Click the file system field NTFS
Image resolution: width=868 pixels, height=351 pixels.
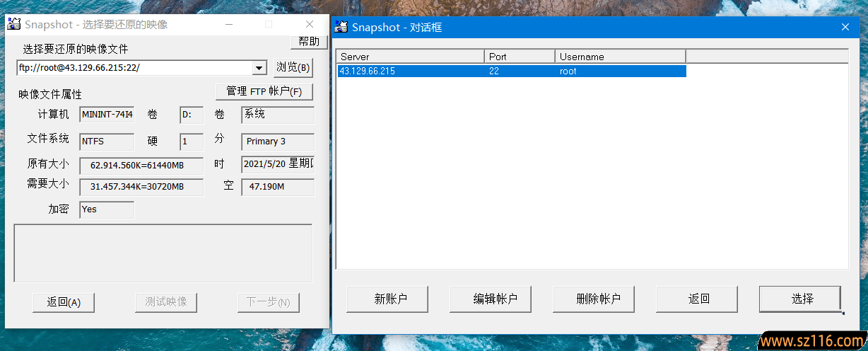pyautogui.click(x=107, y=142)
